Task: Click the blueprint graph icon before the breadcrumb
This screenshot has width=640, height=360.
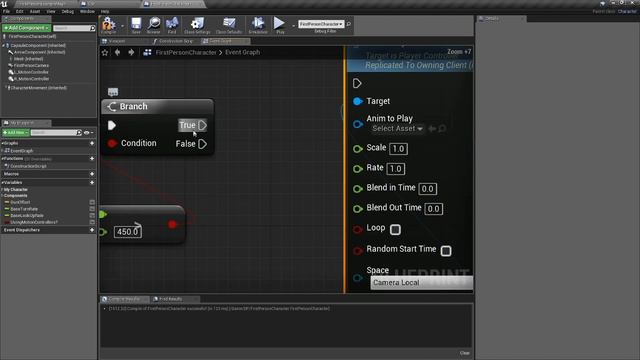Action: click(x=147, y=52)
